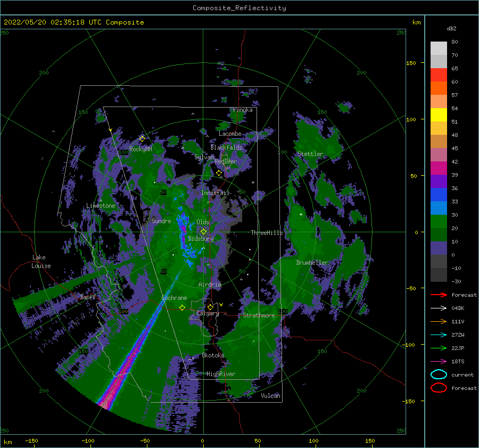Click the Ponoka city label
This screenshot has width=479, height=448.
click(x=243, y=110)
